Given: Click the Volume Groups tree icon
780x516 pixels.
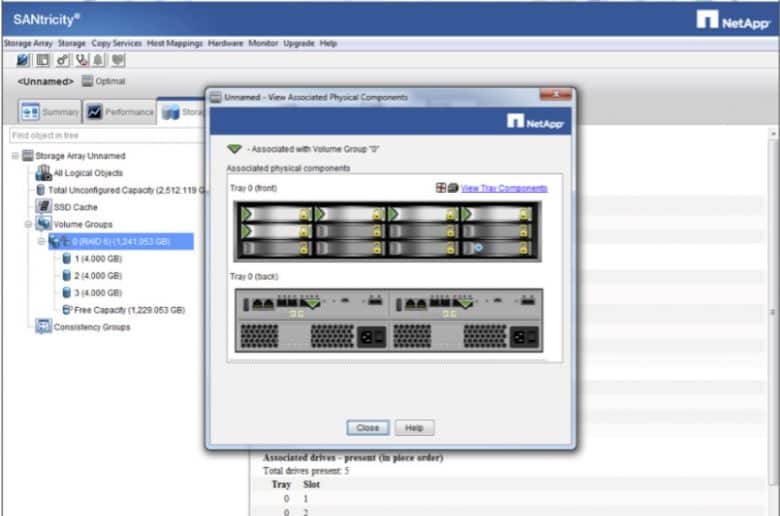Looking at the screenshot, I should click(x=44, y=223).
